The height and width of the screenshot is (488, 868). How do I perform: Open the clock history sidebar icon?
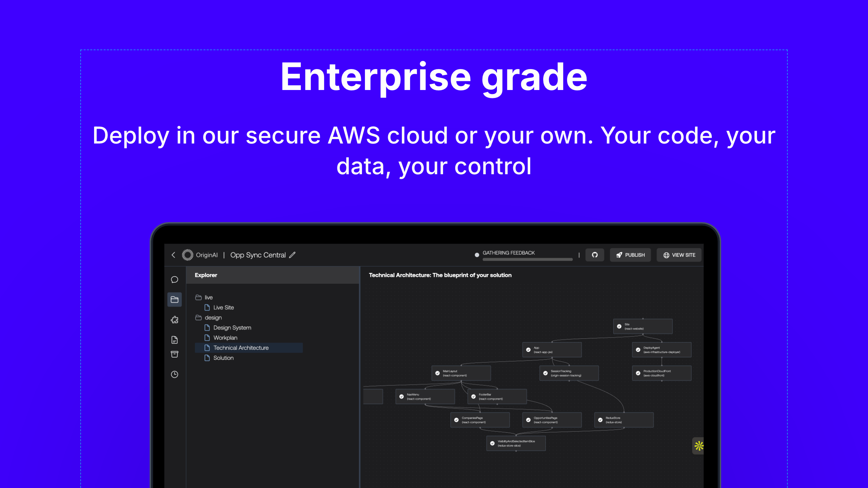[x=174, y=374]
